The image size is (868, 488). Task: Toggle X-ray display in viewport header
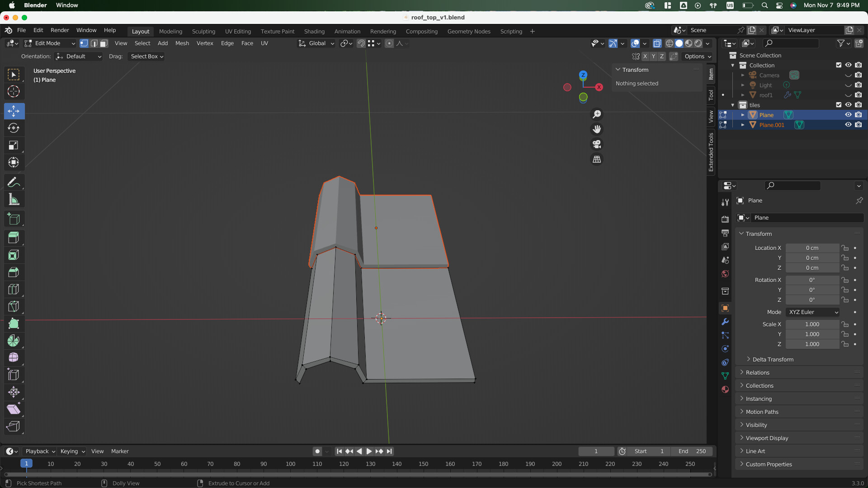pos(657,43)
